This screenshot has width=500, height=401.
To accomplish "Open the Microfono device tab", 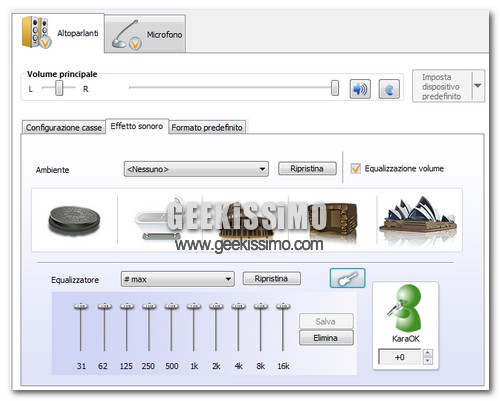I will (145, 34).
